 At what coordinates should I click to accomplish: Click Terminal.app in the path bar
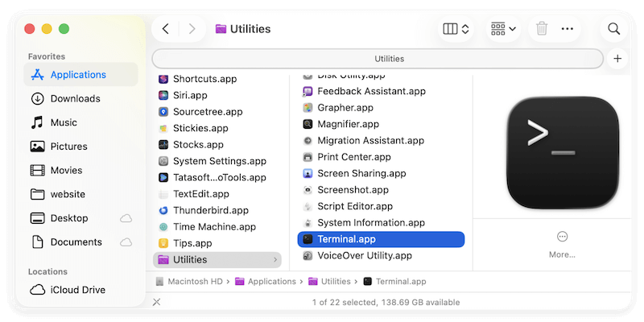(395, 281)
